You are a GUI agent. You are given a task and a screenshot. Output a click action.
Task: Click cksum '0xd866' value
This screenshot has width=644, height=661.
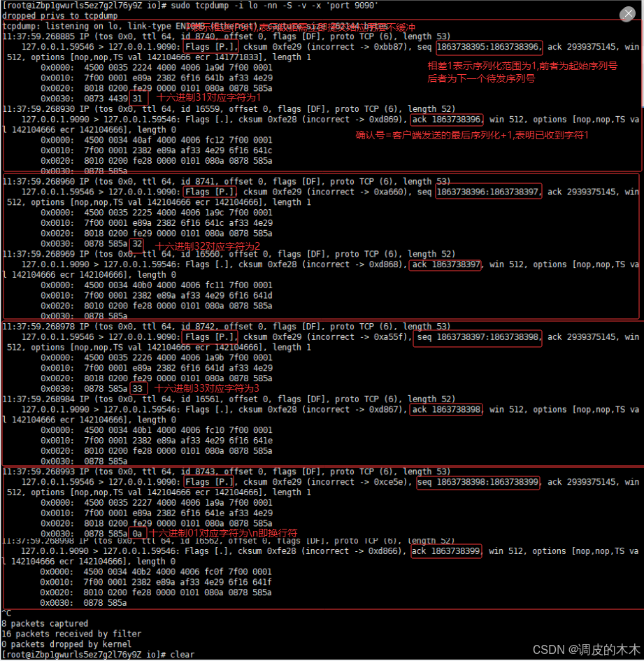click(382, 551)
